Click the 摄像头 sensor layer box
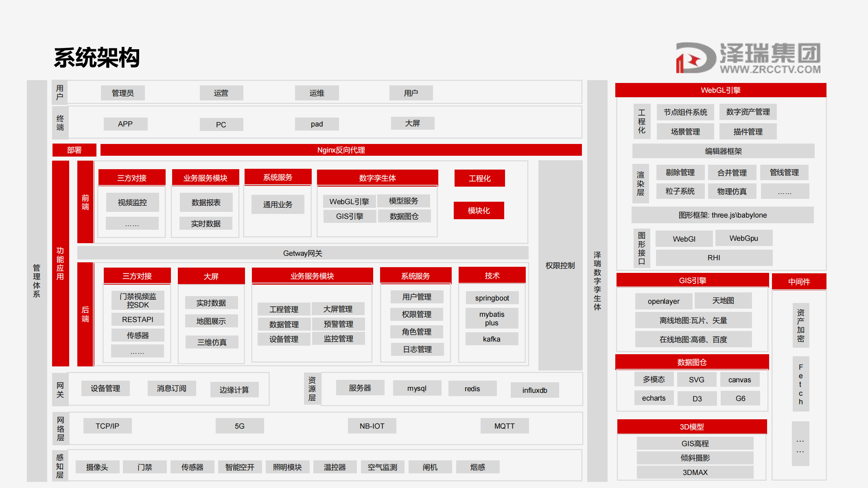This screenshot has height=488, width=868. pyautogui.click(x=97, y=467)
